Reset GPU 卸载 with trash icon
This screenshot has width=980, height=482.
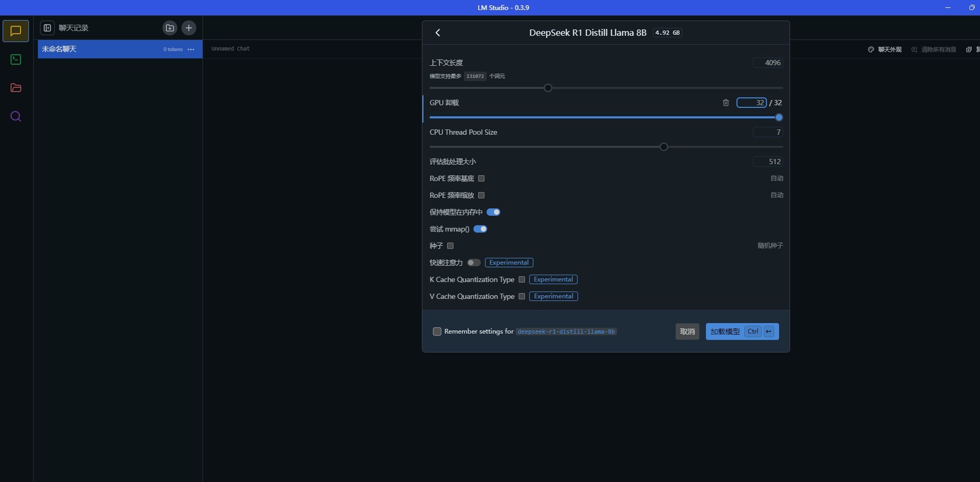(x=726, y=103)
